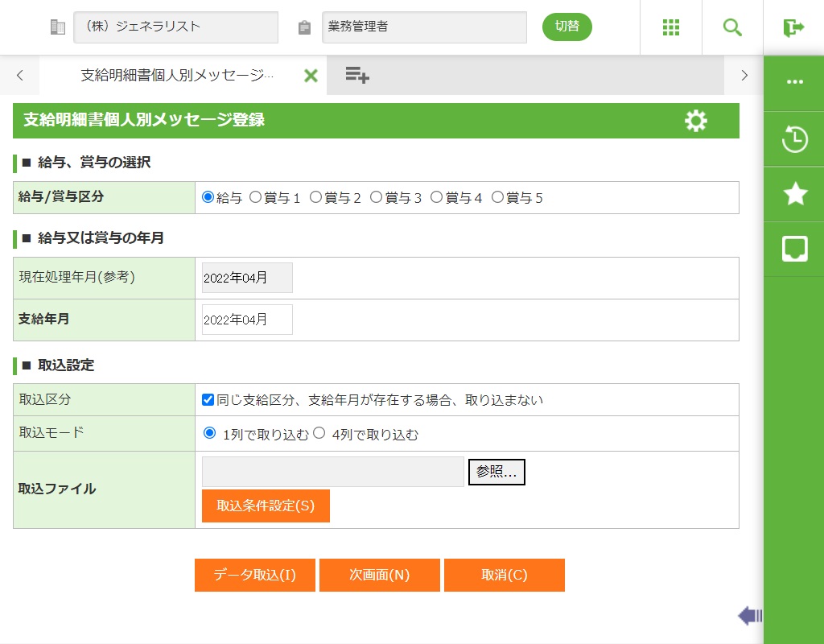
Task: Click the logout icon in header
Action: tap(793, 27)
